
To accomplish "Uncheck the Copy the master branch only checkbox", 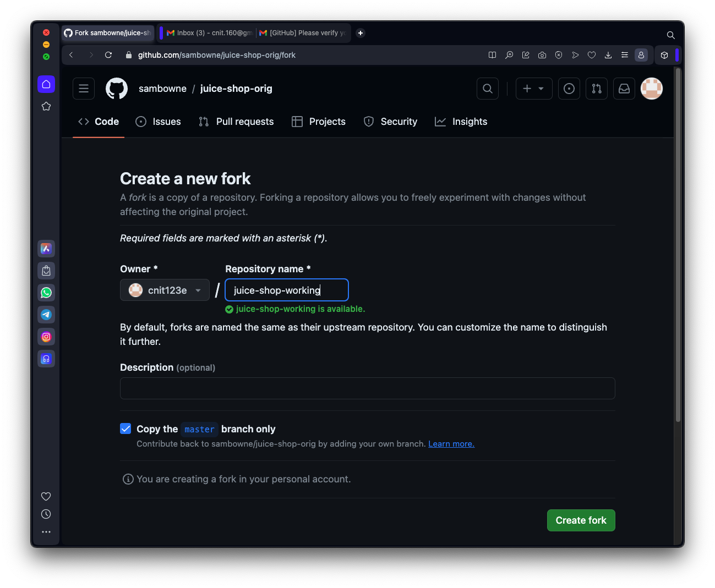I will (x=125, y=429).
